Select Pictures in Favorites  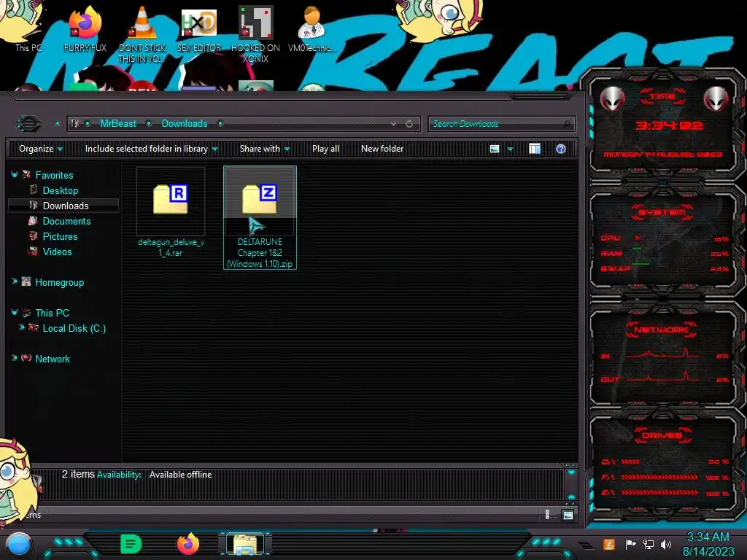(x=60, y=236)
